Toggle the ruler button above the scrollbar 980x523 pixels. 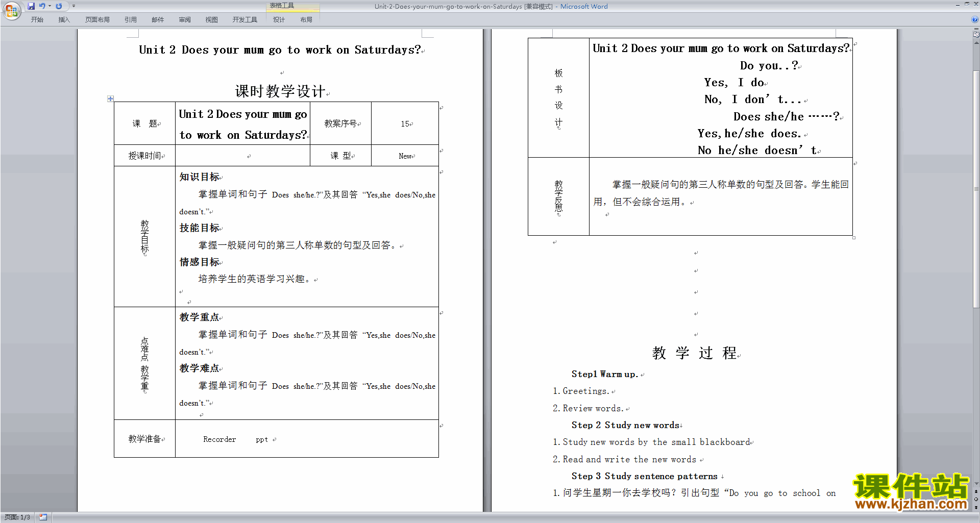[x=976, y=35]
